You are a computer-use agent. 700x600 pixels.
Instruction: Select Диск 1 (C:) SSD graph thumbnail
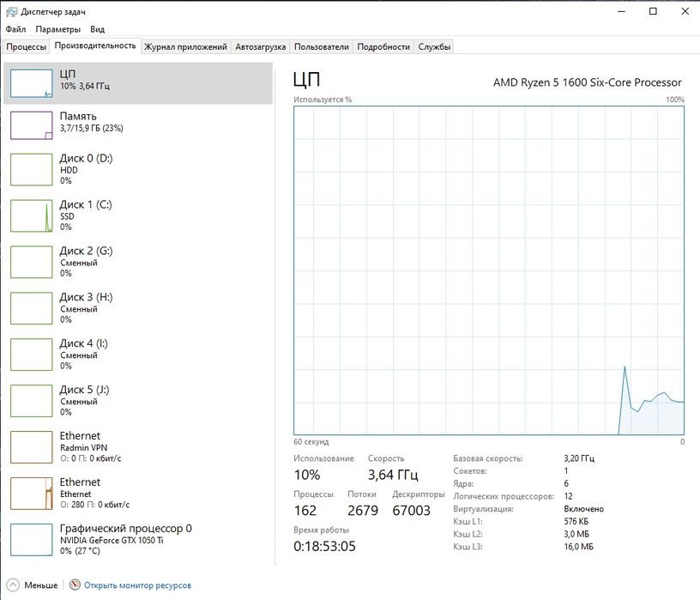click(x=31, y=215)
